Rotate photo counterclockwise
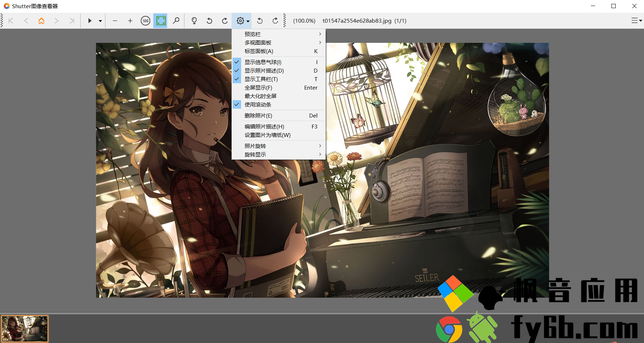The height and width of the screenshot is (343, 644). click(x=209, y=21)
